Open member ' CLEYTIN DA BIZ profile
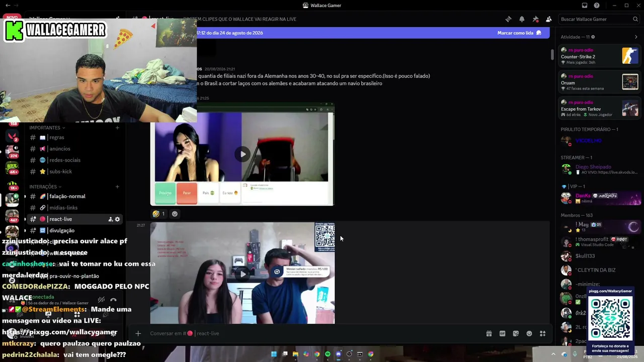 click(600, 270)
